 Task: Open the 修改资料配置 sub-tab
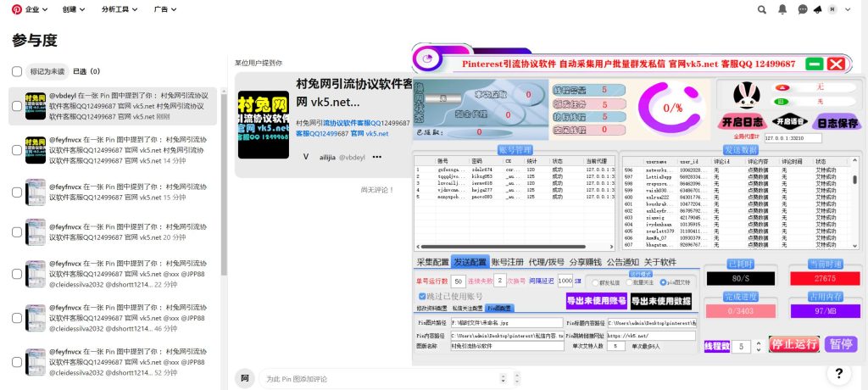tap(431, 309)
